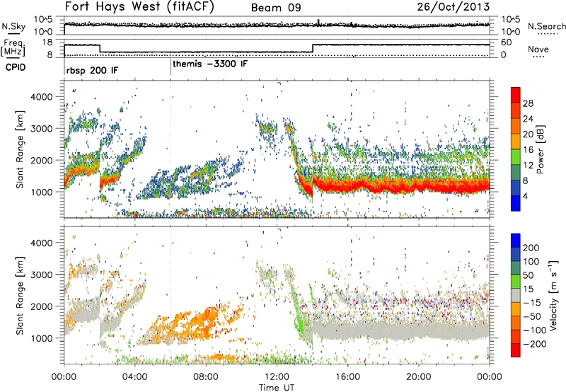This screenshot has width=566, height=392.
Task: Click the 'Slant Range [km]' label of the velocity panel
Action: tap(20, 296)
